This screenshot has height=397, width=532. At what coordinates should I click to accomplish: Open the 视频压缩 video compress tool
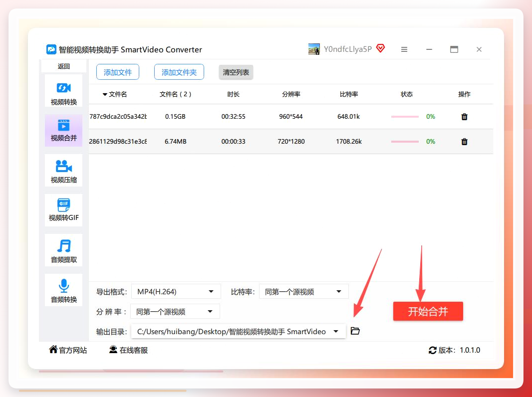63,170
